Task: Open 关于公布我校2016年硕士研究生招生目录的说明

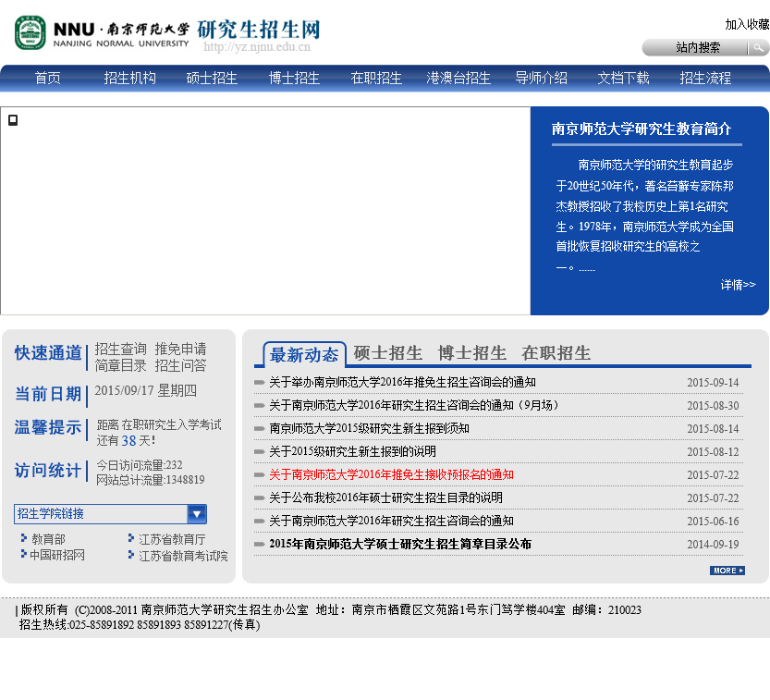Action: [385, 497]
